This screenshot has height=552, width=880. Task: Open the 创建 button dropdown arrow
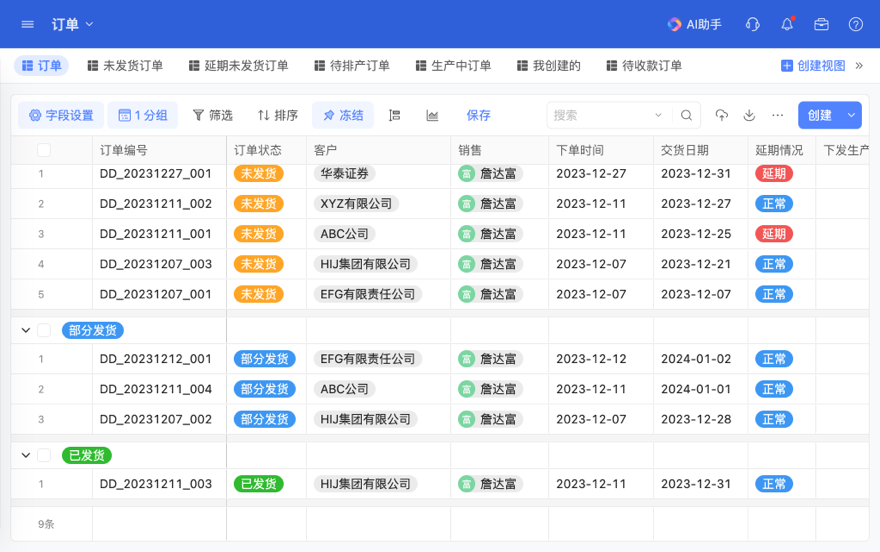point(851,115)
